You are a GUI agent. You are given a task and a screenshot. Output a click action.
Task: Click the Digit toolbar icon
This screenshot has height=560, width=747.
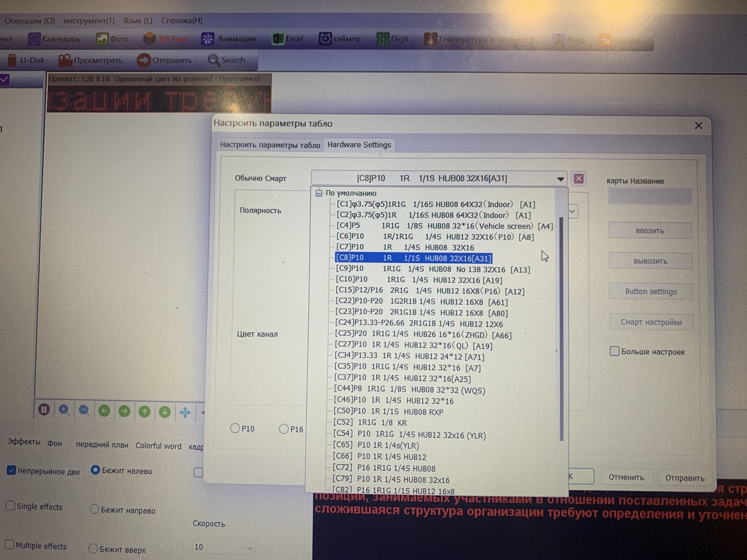pyautogui.click(x=383, y=39)
